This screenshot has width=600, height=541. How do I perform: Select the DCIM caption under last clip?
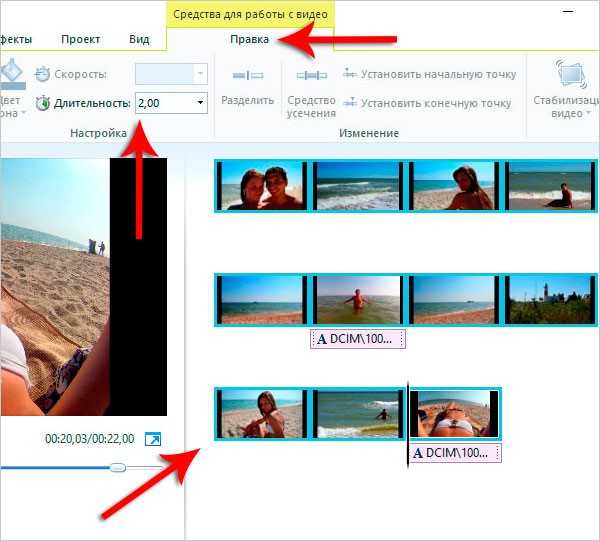tap(455, 453)
